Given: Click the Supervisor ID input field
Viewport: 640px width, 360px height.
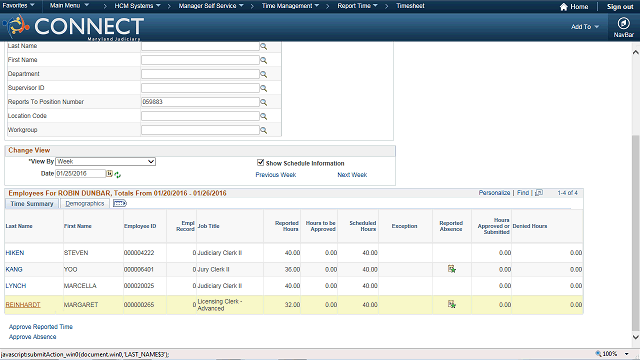Looking at the screenshot, I should click(200, 88).
